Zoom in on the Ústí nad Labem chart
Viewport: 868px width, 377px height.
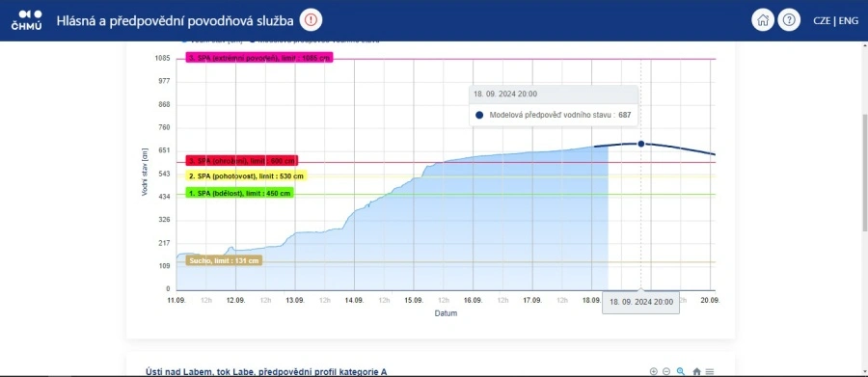click(654, 371)
